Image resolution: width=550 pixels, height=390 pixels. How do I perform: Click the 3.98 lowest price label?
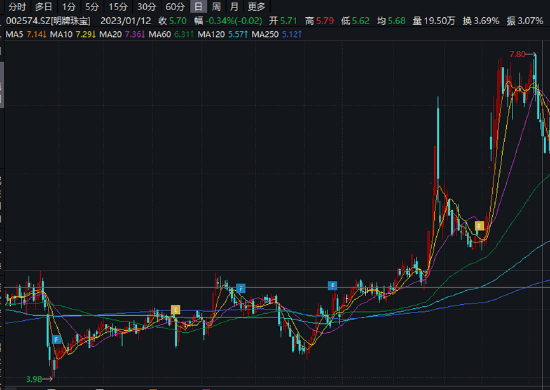[x=34, y=379]
